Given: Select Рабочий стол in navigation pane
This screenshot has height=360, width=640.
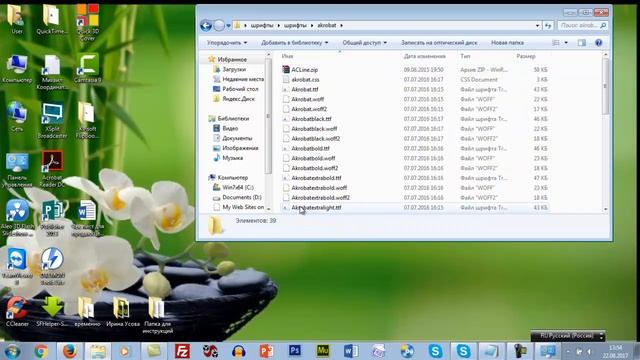Looking at the screenshot, I should [x=240, y=89].
